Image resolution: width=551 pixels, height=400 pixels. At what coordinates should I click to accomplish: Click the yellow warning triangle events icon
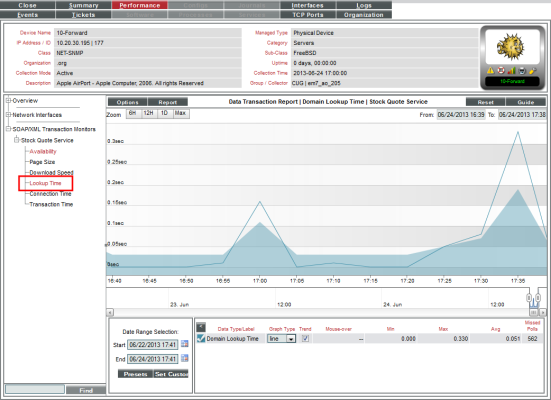coord(491,71)
